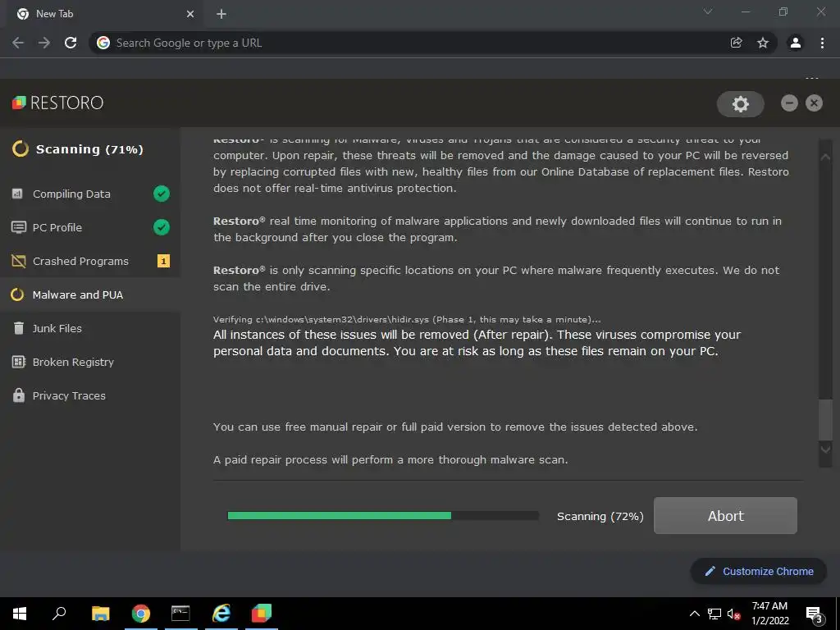Click the Scanning spinner icon in sidebar header
This screenshot has width=840, height=630.
pyautogui.click(x=21, y=148)
